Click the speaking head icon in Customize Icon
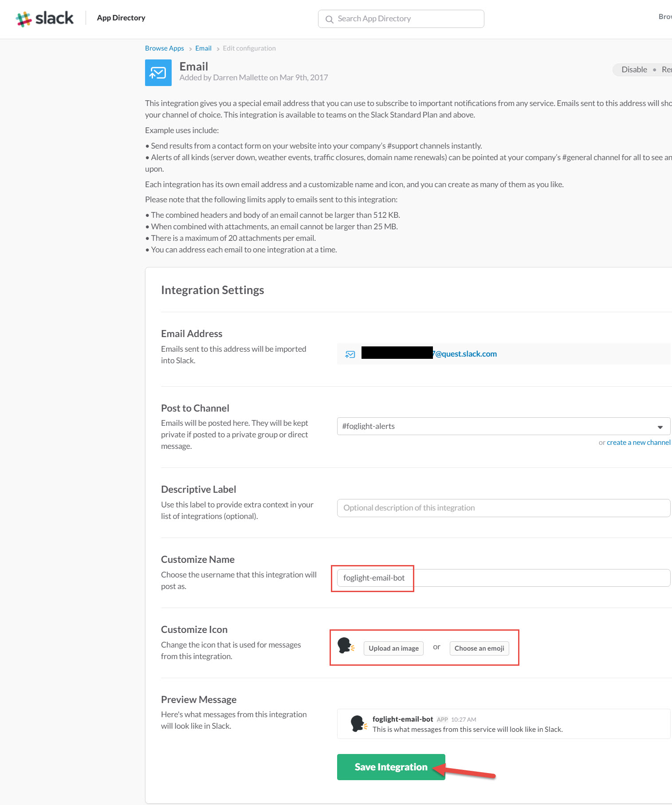Image resolution: width=672 pixels, height=805 pixels. pyautogui.click(x=346, y=646)
